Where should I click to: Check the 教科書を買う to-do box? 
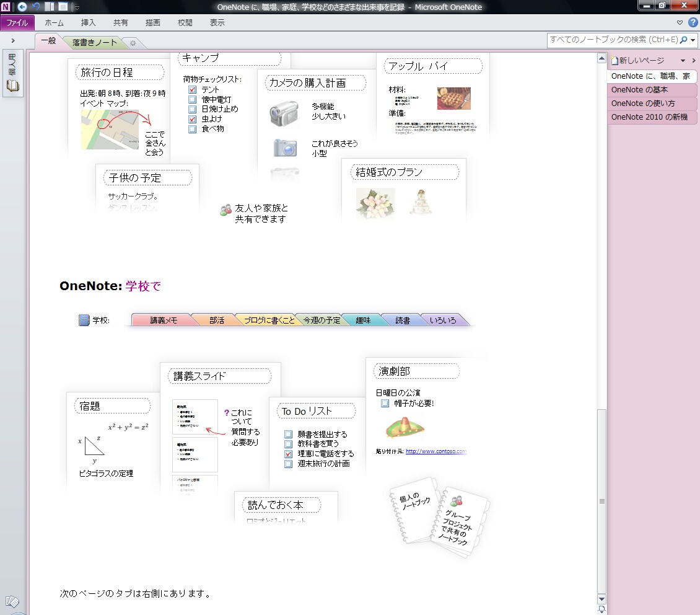point(289,444)
